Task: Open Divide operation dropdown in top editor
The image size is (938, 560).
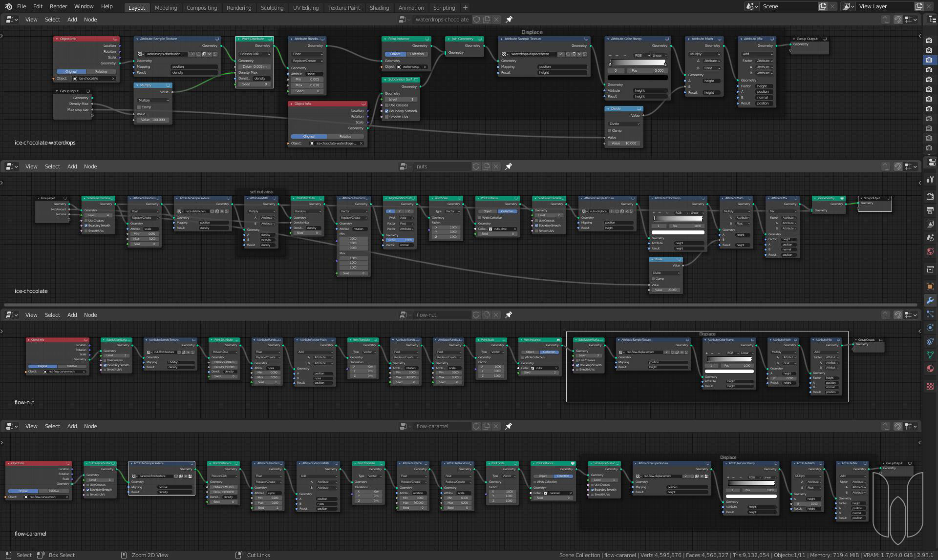Action: pyautogui.click(x=623, y=124)
